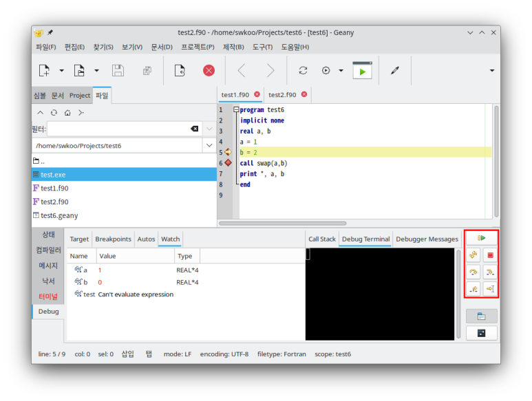Expand the recent files dropdown arrow
This screenshot has height=401, width=532.
(97, 71)
